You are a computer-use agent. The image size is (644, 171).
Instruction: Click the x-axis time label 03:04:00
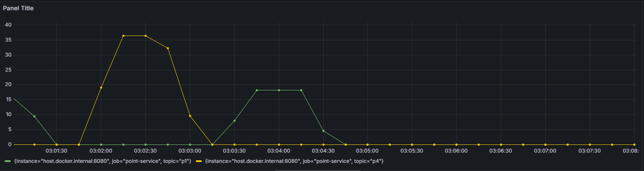click(279, 151)
